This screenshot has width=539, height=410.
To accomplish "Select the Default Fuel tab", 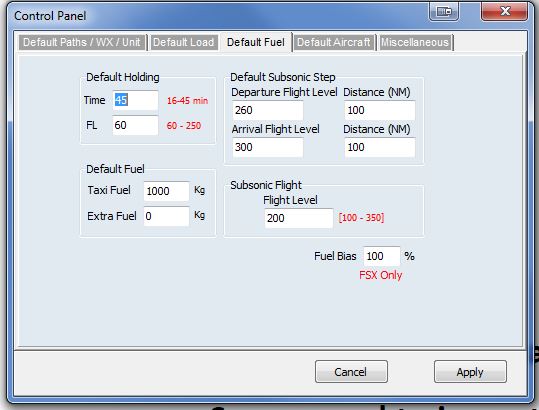I will [x=256, y=42].
